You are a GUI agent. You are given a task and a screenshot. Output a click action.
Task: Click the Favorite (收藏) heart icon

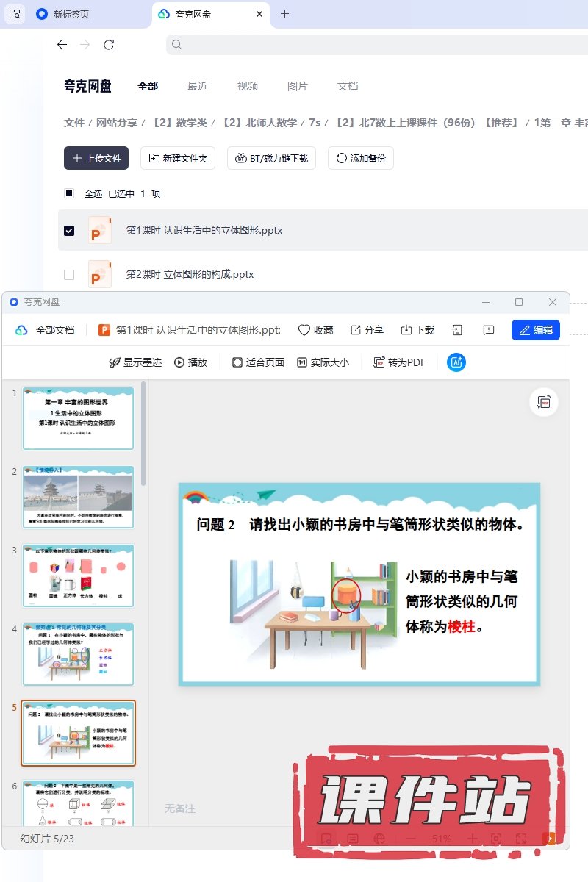coord(304,330)
